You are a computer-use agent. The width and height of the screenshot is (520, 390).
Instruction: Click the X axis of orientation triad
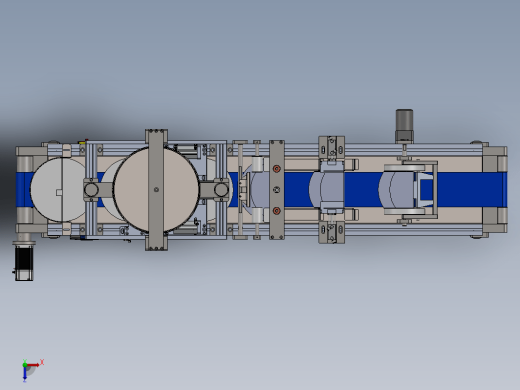click(34, 365)
